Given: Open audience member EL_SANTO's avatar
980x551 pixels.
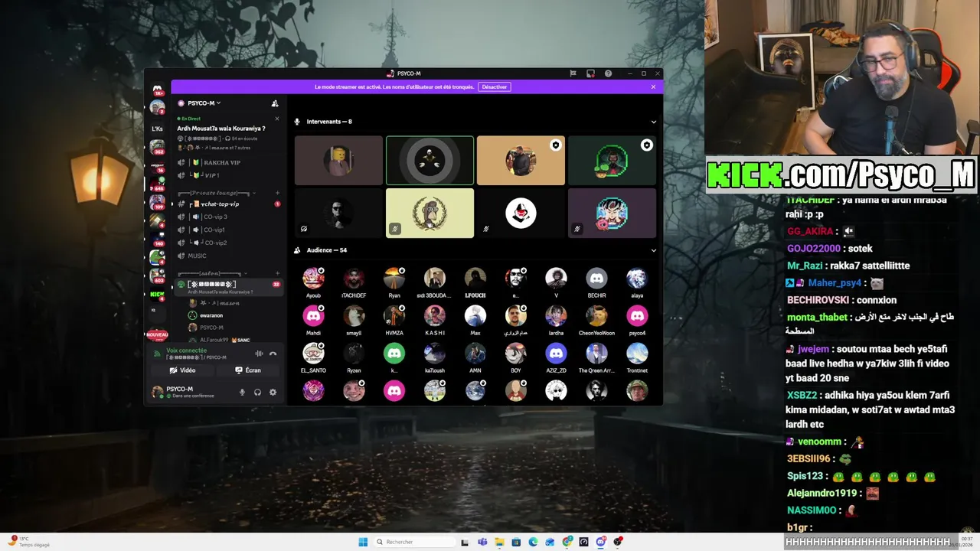Looking at the screenshot, I should click(x=313, y=354).
